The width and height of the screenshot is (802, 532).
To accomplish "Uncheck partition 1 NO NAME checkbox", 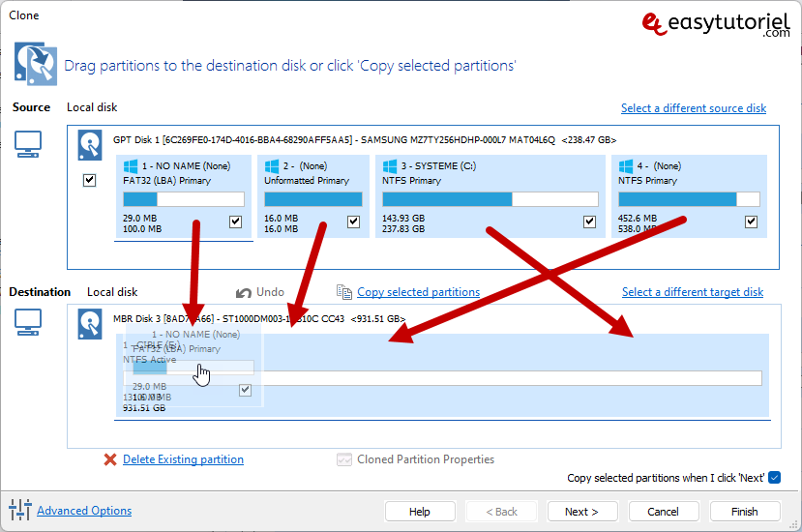I will point(235,222).
